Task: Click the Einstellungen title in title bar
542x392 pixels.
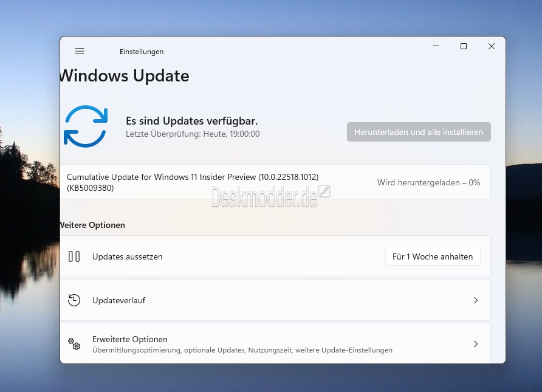Action: click(142, 52)
